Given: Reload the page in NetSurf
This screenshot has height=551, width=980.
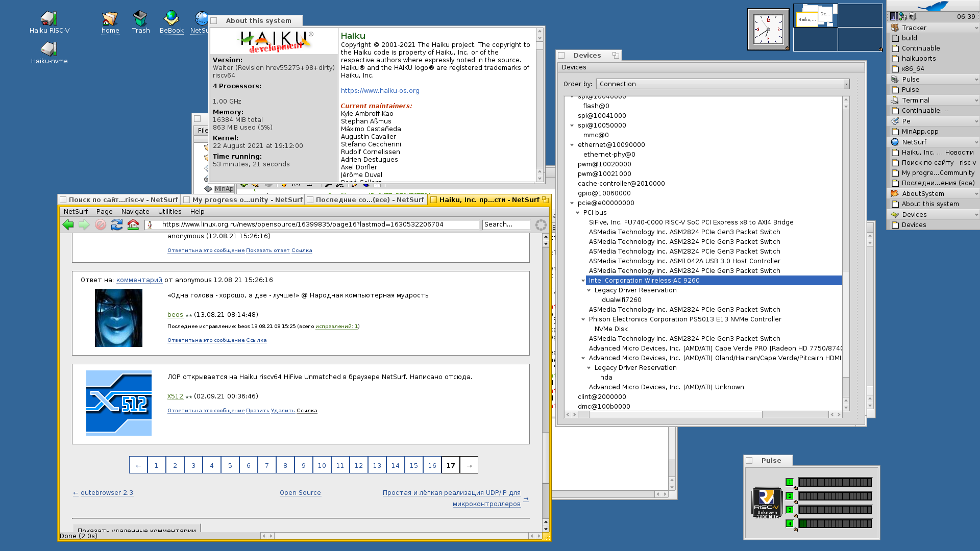Looking at the screenshot, I should [117, 224].
